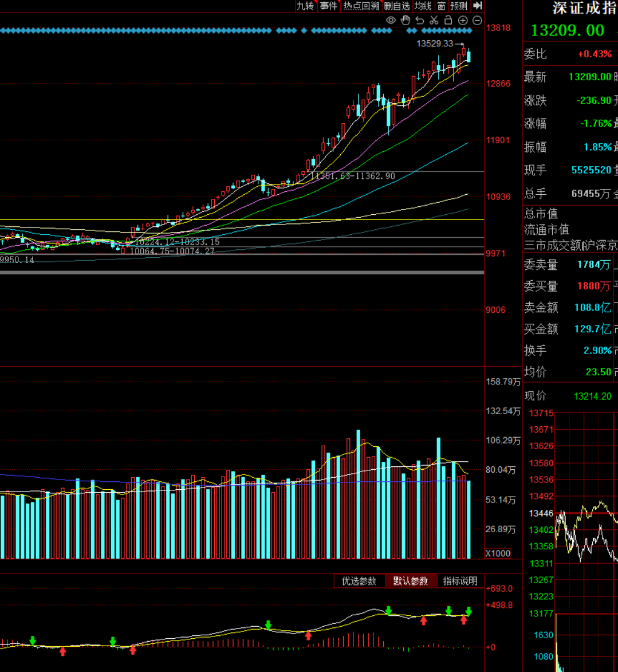Open the 均线 moving average settings
Screen dimensions: 618x672
point(423,6)
